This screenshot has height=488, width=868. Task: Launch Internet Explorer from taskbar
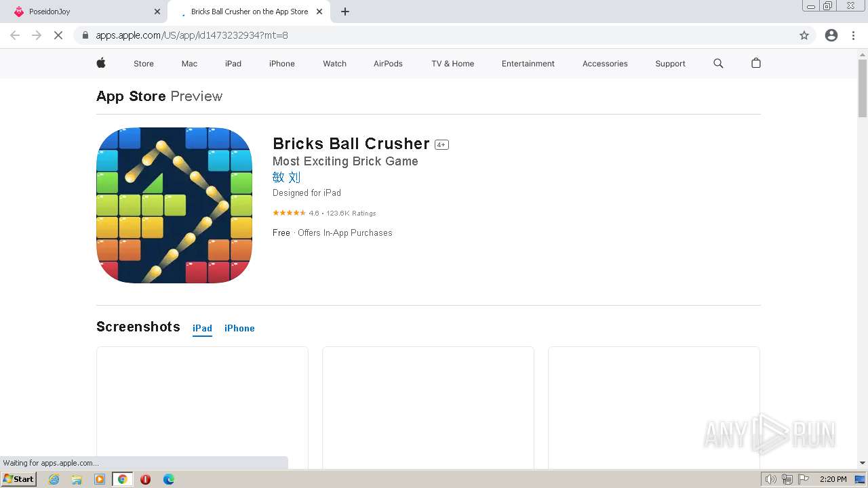tap(54, 479)
